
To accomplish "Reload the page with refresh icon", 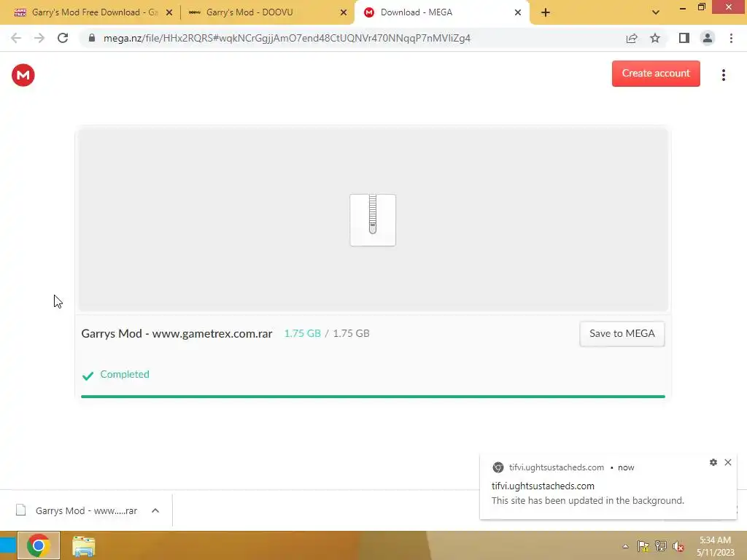I will (x=63, y=38).
